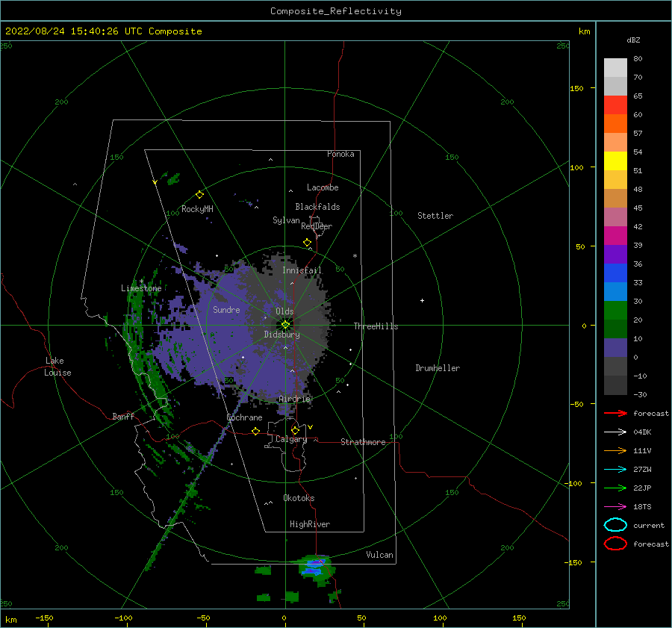Click the Sundre city label
The width and height of the screenshot is (672, 628).
click(227, 309)
